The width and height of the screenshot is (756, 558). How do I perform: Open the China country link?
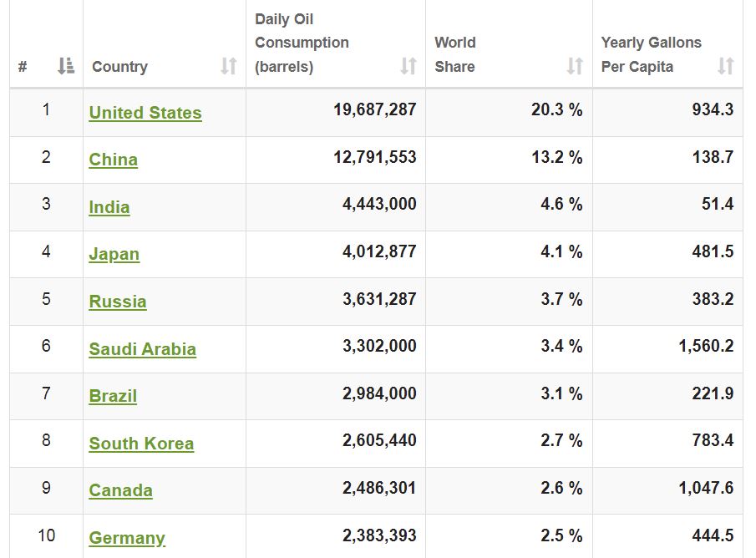pyautogui.click(x=113, y=160)
